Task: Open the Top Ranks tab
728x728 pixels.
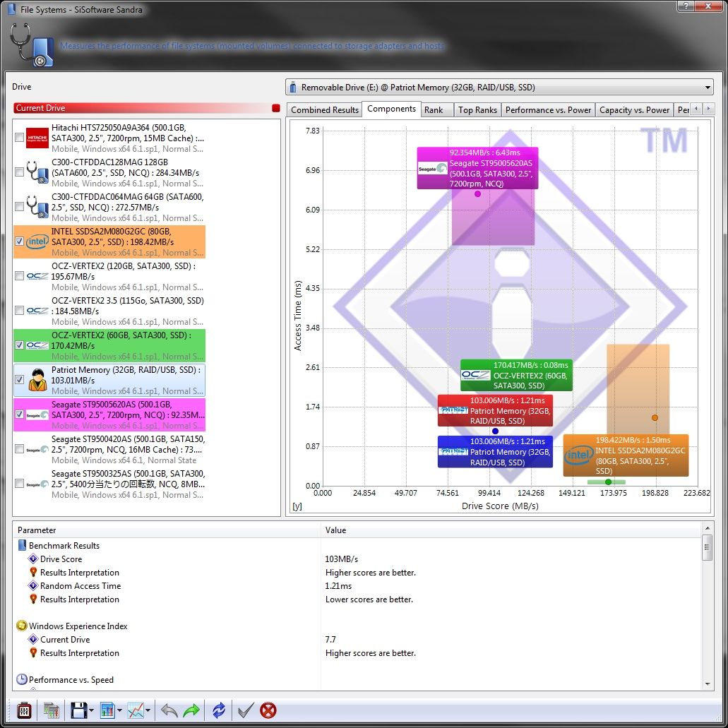Action: point(477,110)
